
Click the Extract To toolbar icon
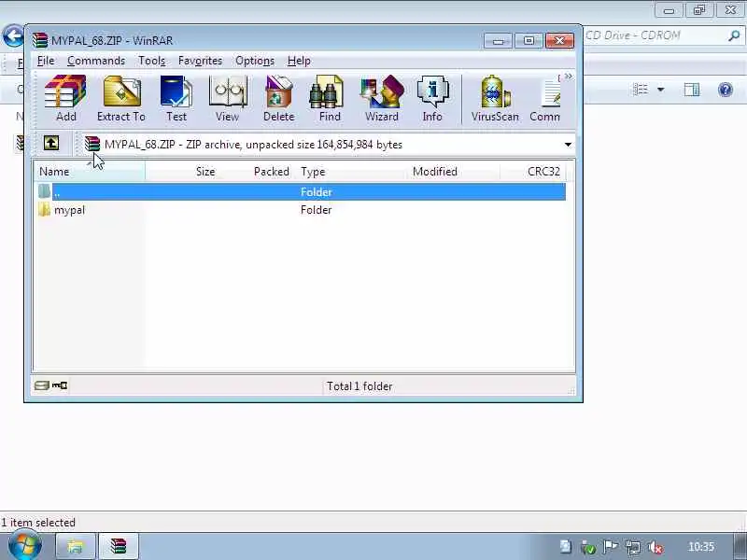point(121,98)
